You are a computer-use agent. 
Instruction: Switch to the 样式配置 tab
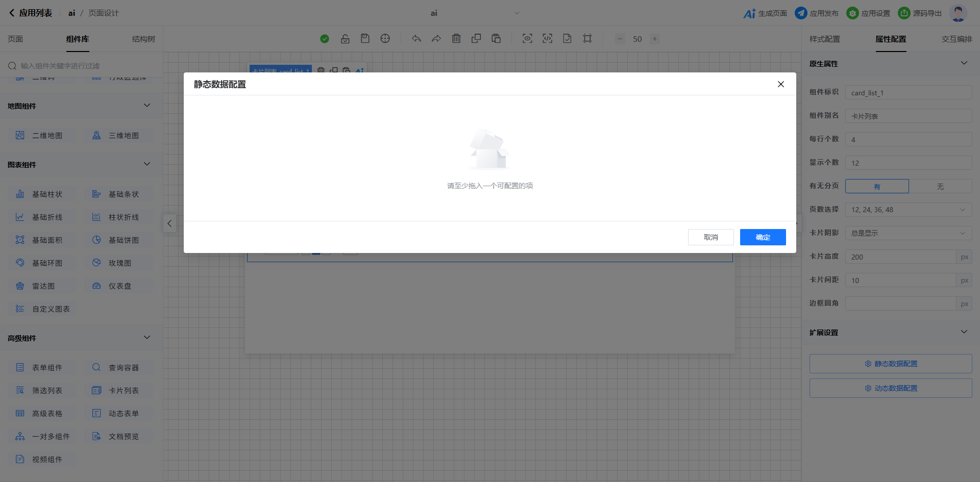coord(824,39)
